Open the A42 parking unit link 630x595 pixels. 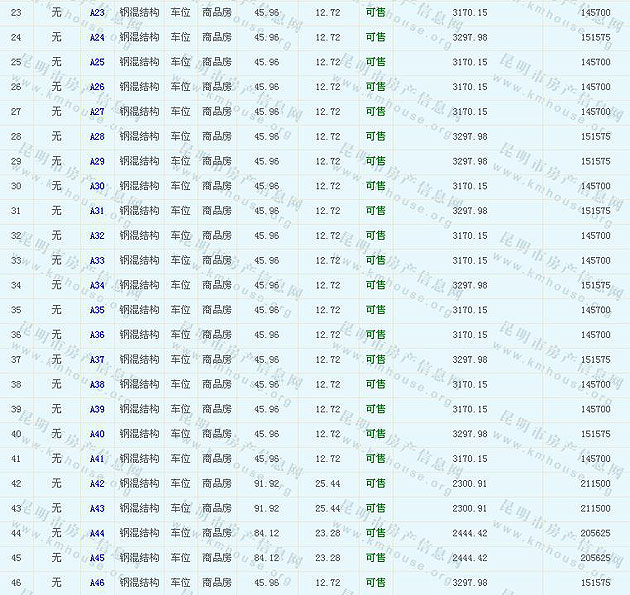click(97, 484)
